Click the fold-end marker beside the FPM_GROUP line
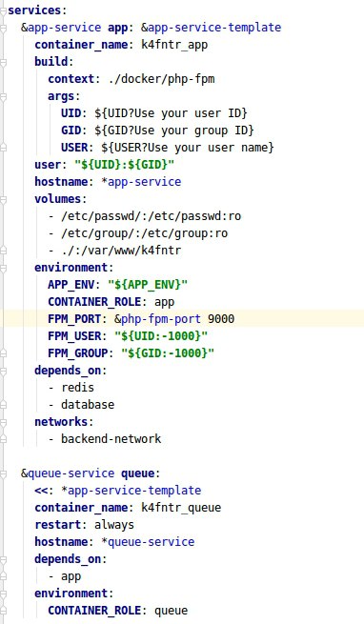Viewport: 364px width, 624px height. click(x=3, y=353)
